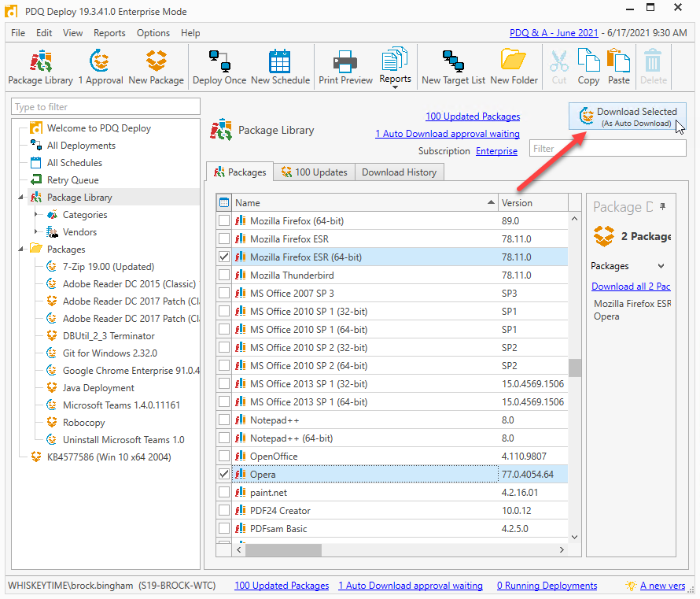Open the 100 Updated Packages link at top
This screenshot has height=599, width=700.
(473, 116)
